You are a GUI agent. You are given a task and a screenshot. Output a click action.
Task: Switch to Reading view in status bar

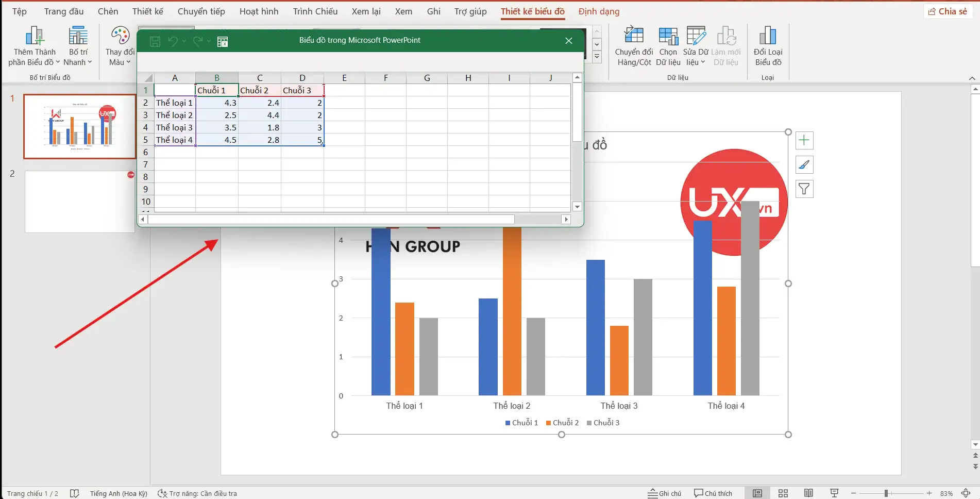click(x=808, y=493)
